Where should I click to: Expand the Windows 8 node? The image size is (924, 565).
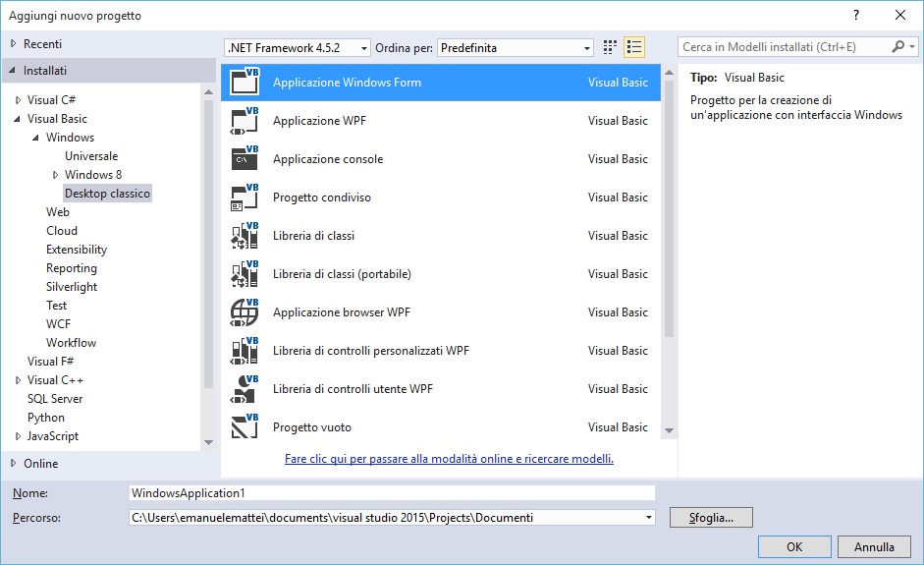[55, 175]
